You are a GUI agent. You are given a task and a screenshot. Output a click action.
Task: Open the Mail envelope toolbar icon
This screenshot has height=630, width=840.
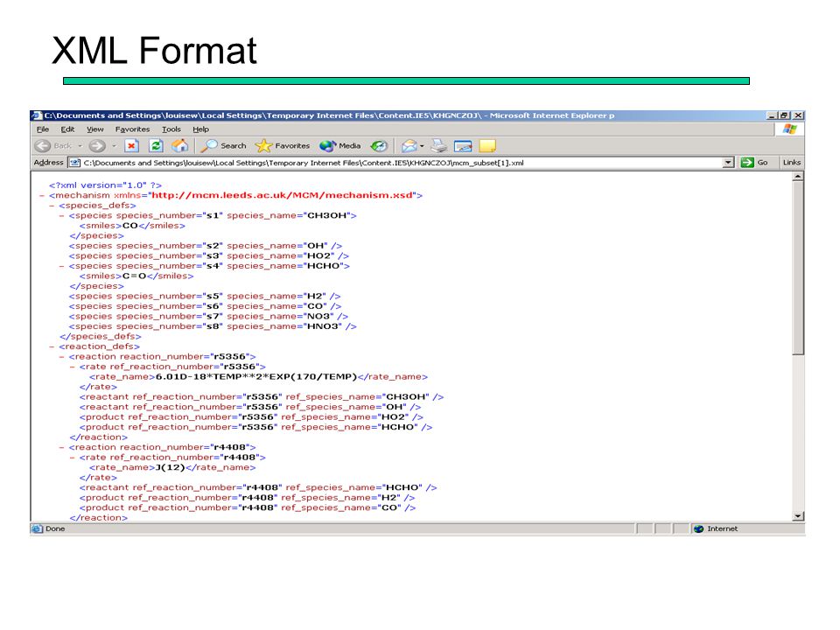pos(409,146)
